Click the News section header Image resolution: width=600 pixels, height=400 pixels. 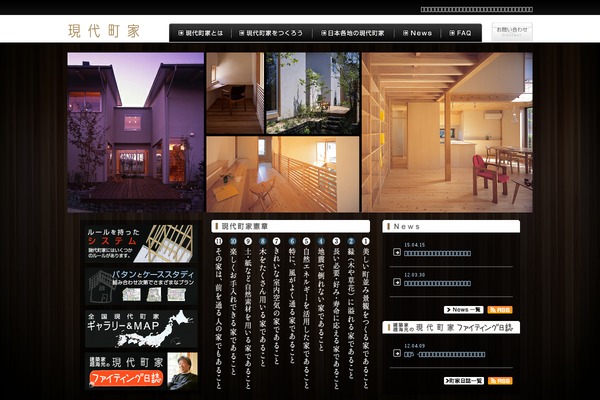(451, 226)
